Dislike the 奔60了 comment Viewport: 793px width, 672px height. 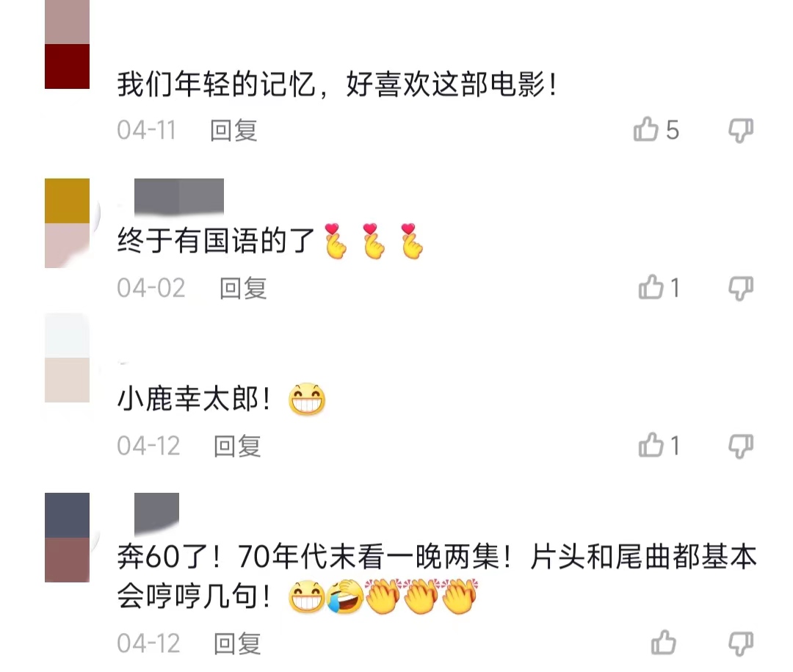pyautogui.click(x=741, y=643)
